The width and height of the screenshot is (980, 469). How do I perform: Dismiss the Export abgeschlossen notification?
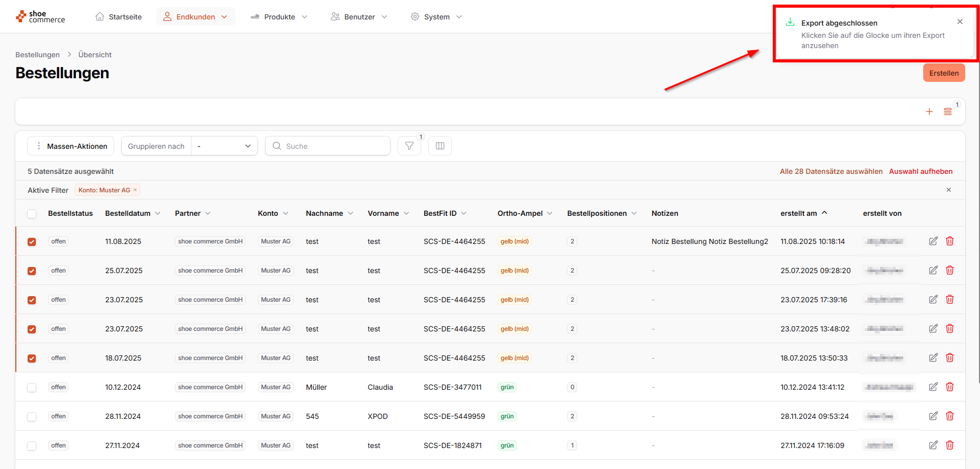point(960,21)
